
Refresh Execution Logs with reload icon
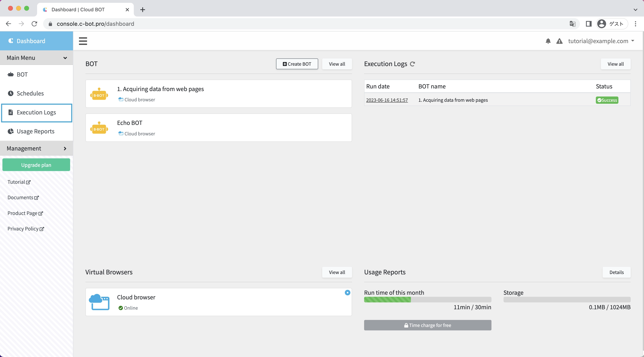[412, 64]
